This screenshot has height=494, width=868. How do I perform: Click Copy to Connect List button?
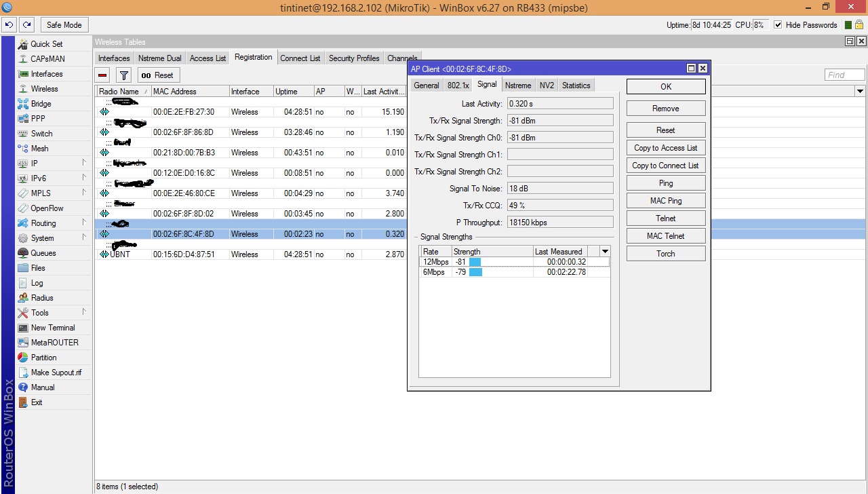coord(666,166)
